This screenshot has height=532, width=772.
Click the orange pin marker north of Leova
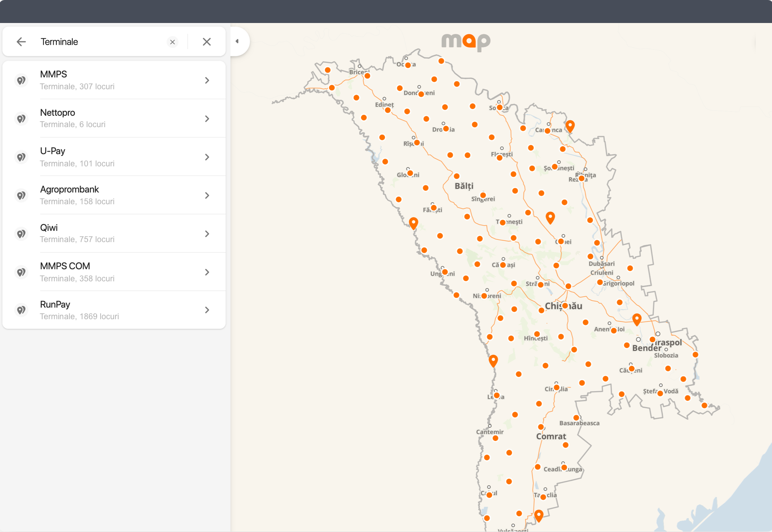494,361
